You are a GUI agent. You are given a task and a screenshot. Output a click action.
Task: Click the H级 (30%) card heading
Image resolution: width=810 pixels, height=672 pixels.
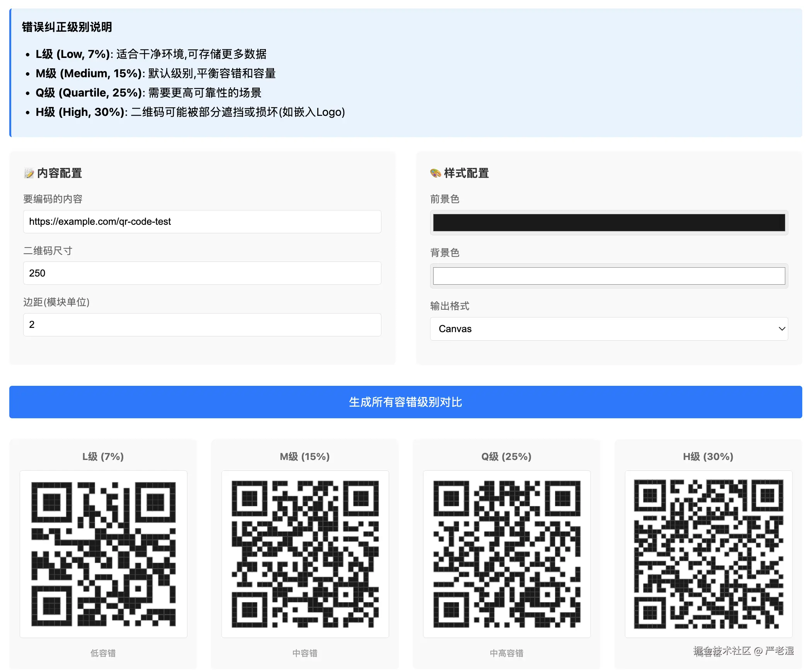(x=708, y=456)
